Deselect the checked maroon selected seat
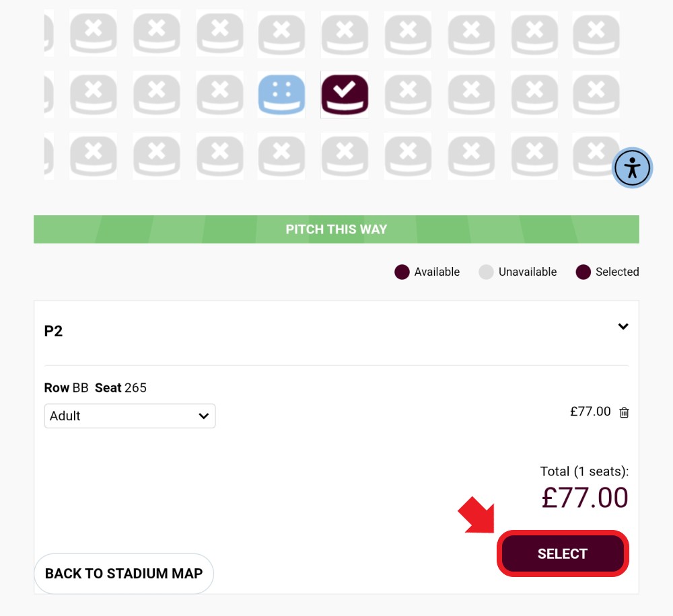 (x=345, y=95)
